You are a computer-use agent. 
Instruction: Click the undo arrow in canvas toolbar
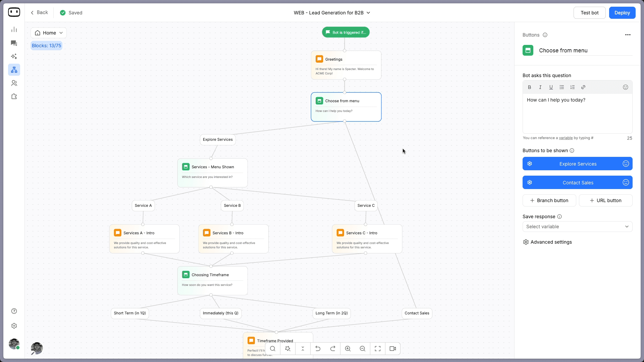click(x=318, y=349)
